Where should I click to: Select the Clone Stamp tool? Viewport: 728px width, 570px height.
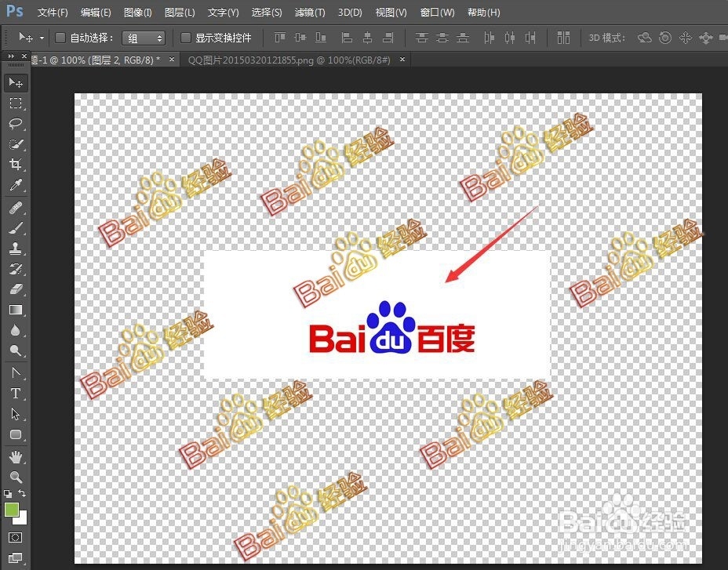tap(16, 249)
